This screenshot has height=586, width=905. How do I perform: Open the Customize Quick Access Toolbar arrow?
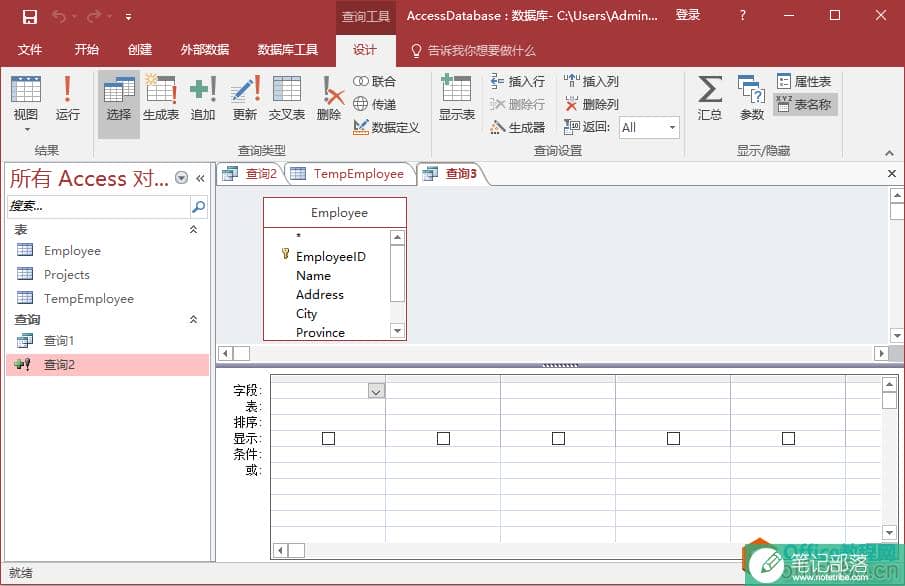[x=128, y=17]
